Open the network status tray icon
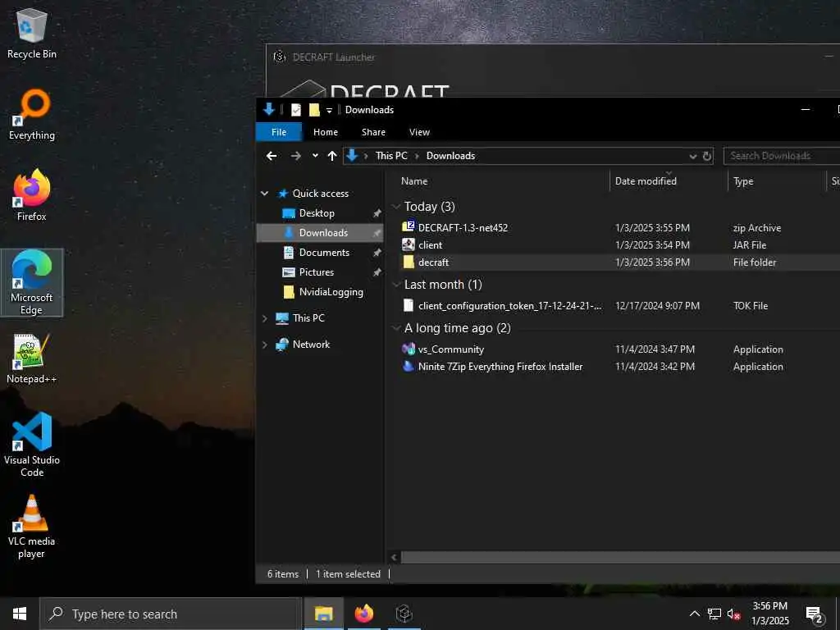Screen dimensions: 840x630 click(714, 614)
